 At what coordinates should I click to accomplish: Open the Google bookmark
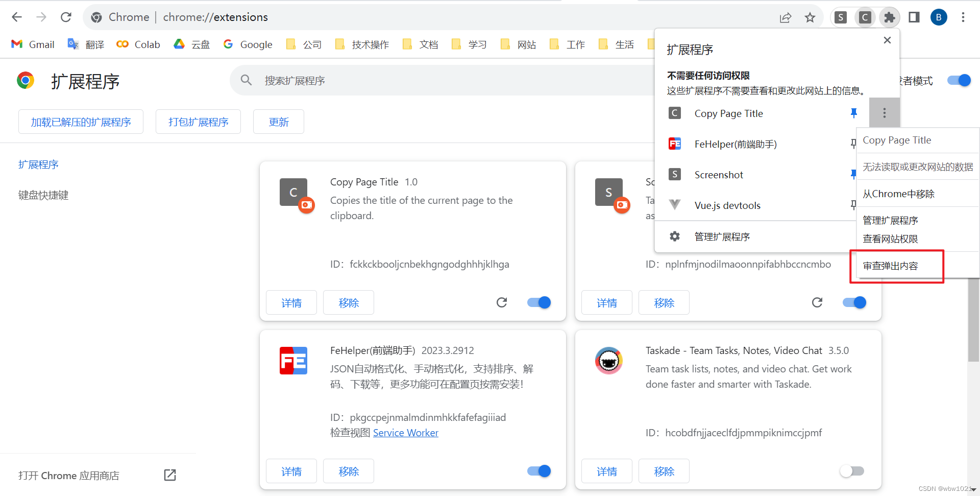(x=248, y=44)
